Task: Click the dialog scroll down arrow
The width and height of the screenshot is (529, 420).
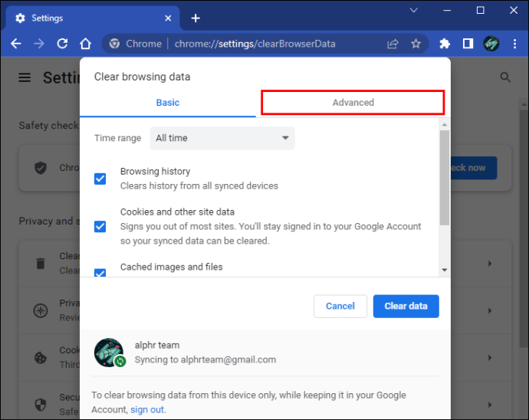Action: (x=445, y=270)
